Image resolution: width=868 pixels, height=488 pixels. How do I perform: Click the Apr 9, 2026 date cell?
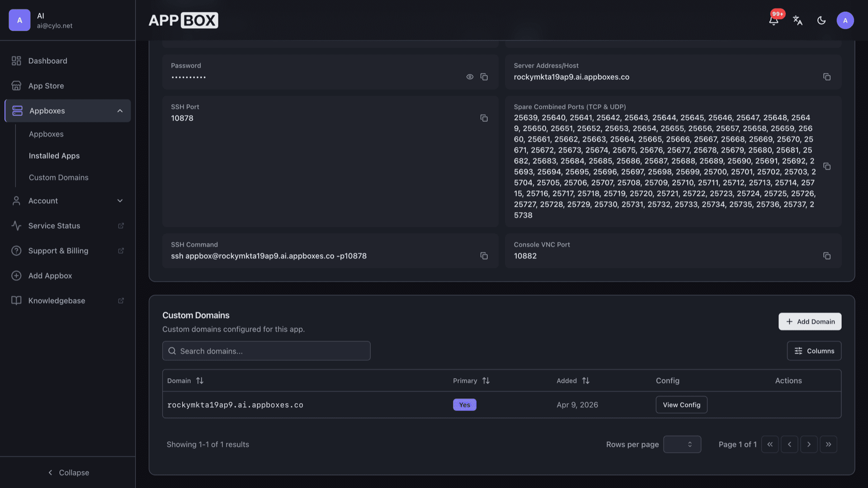577,405
